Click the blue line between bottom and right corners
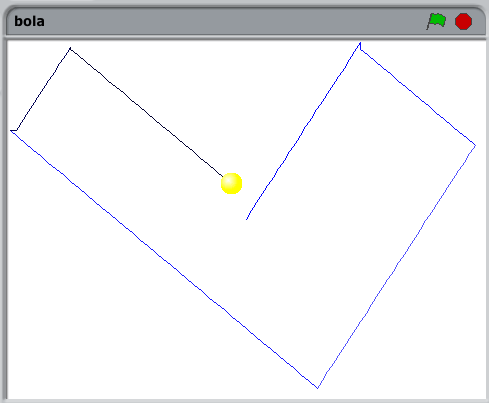 396,267
